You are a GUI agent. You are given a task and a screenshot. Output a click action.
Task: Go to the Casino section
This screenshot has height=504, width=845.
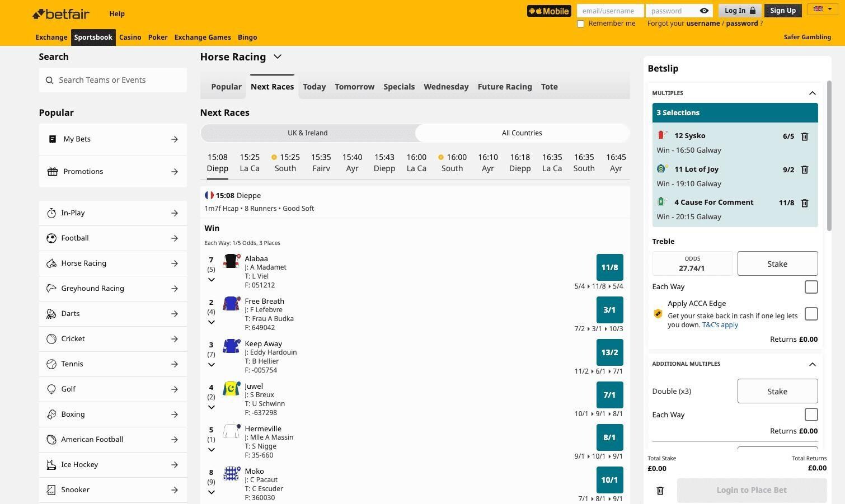point(130,37)
